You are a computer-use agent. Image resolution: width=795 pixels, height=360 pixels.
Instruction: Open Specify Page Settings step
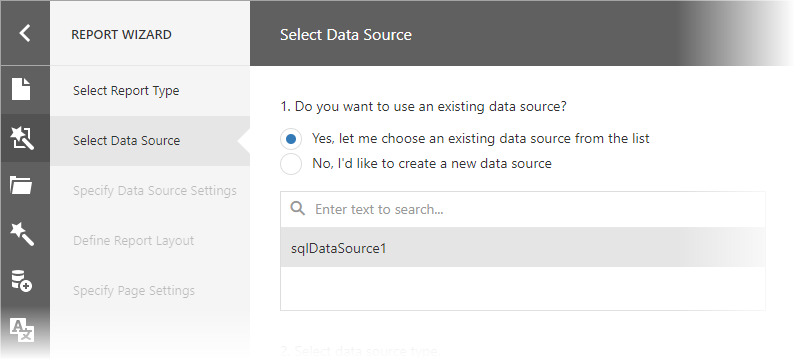click(x=150, y=291)
